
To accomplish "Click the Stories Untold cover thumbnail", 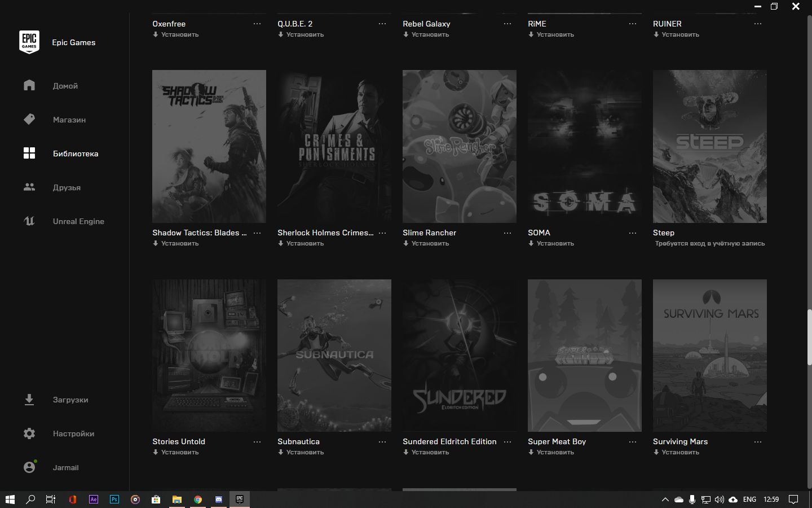I will click(209, 356).
